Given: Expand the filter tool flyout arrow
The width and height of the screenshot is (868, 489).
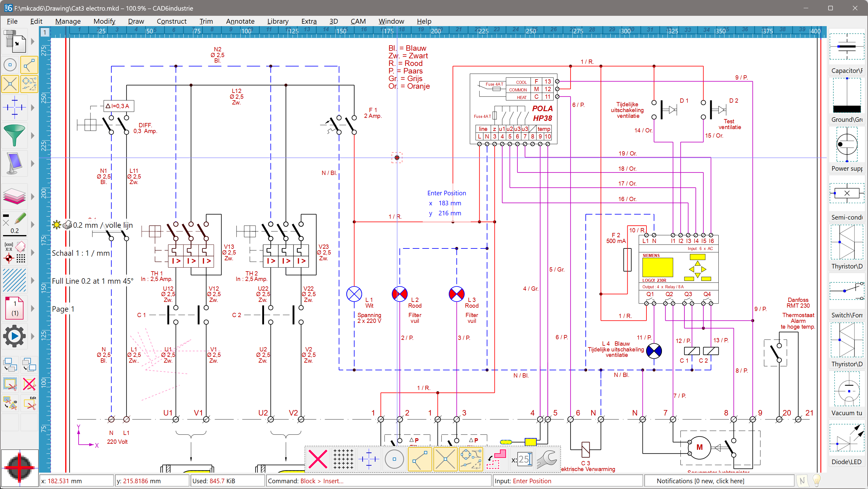Looking at the screenshot, I should (x=32, y=135).
